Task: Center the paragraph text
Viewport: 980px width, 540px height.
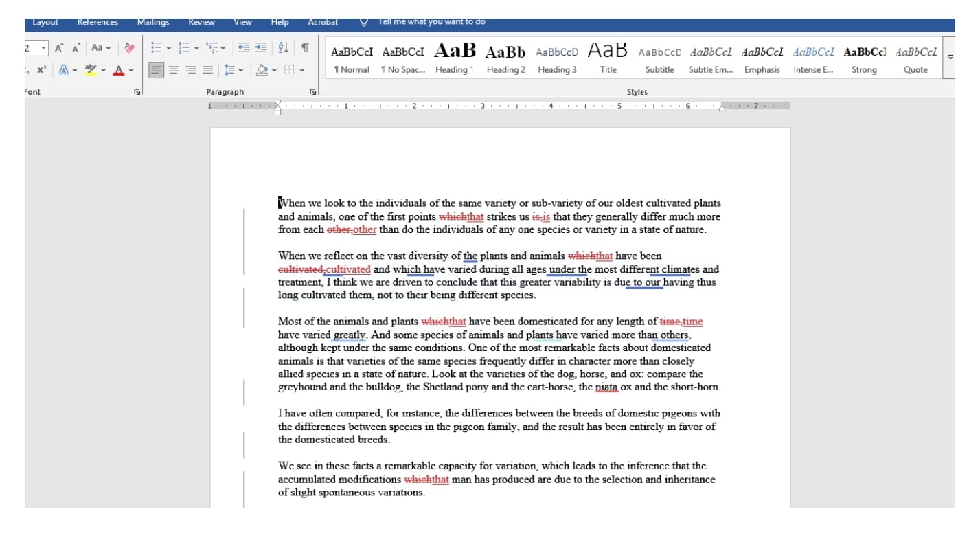Action: (x=174, y=69)
